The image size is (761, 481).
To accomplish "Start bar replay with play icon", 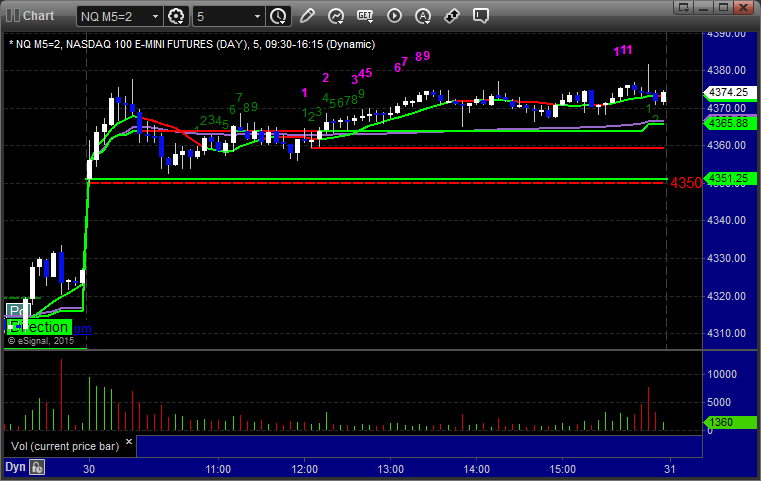I will tap(394, 16).
